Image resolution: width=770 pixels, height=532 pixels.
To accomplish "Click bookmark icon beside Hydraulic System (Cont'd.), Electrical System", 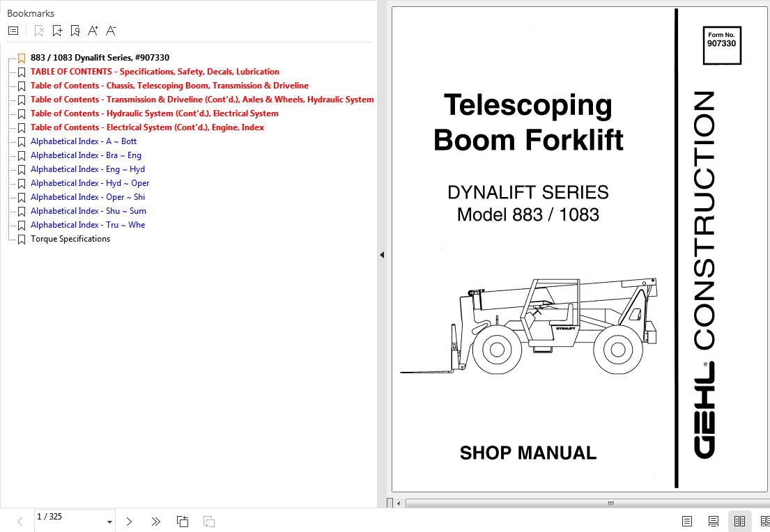I will pyautogui.click(x=22, y=114).
